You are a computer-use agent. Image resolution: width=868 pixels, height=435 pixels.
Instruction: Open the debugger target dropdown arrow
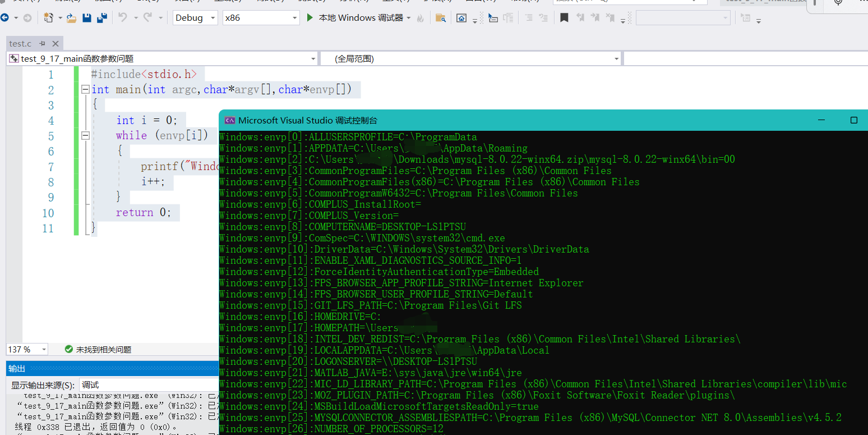(408, 18)
